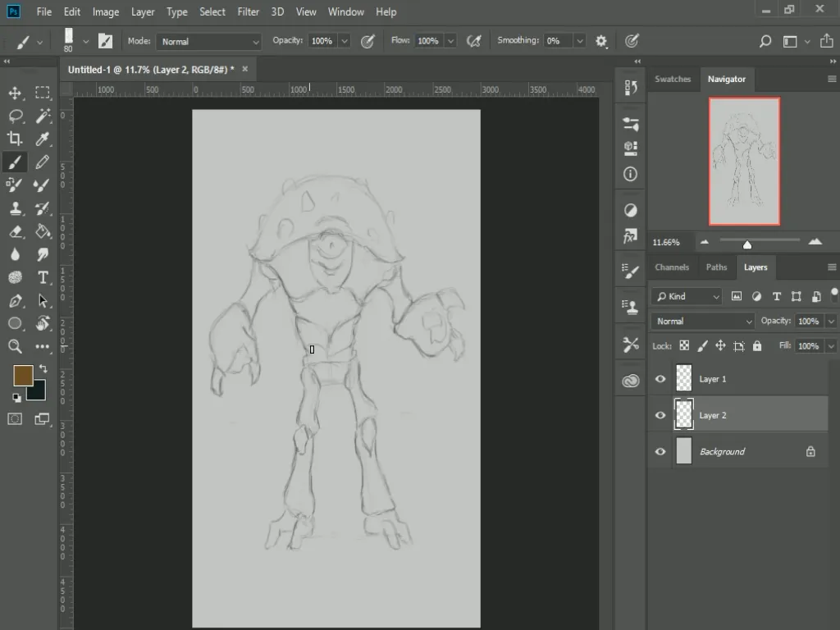Open the Info panel icon
The height and width of the screenshot is (630, 840).
631,174
